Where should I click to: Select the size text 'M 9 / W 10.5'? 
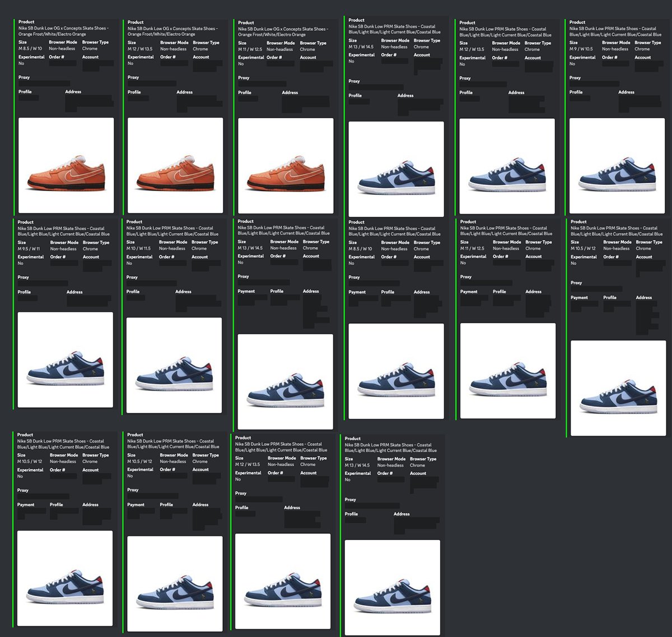tap(581, 49)
